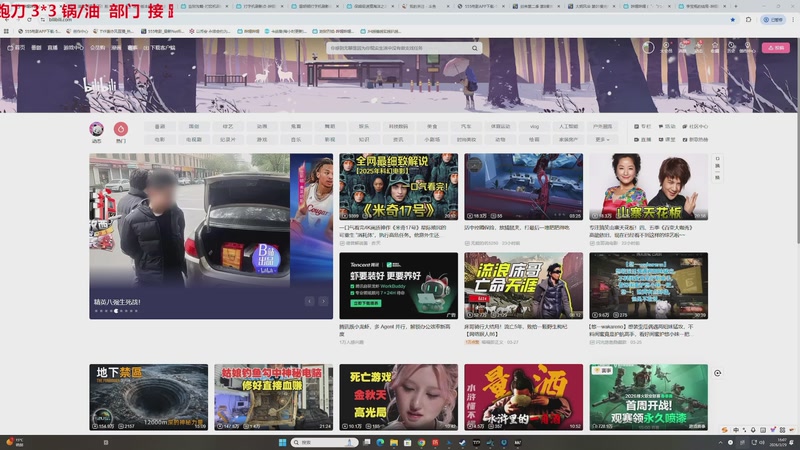Open 收藏 favorites icon in header
This screenshot has width=800, height=450.
pos(715,47)
